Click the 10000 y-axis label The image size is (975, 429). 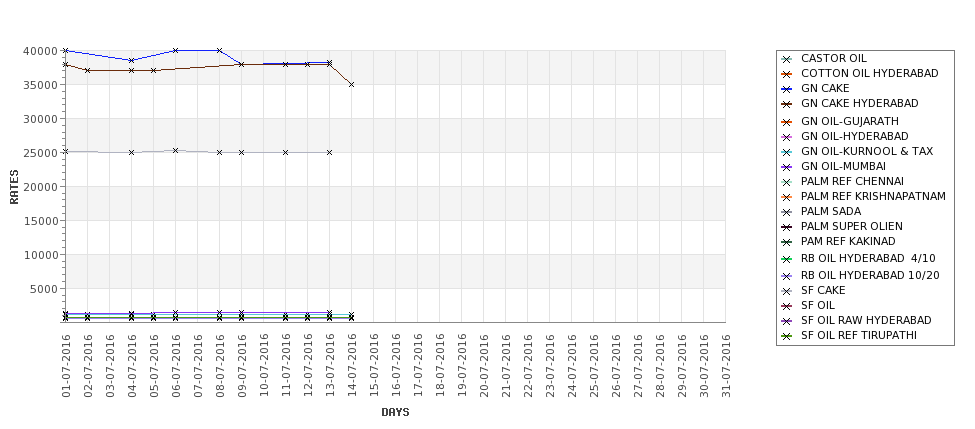point(41,255)
